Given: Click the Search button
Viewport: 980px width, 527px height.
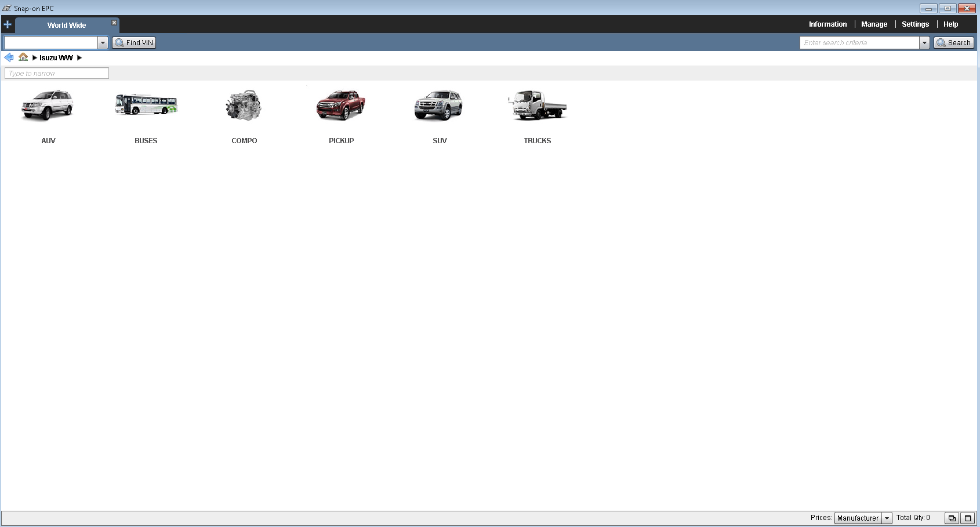Looking at the screenshot, I should click(953, 43).
